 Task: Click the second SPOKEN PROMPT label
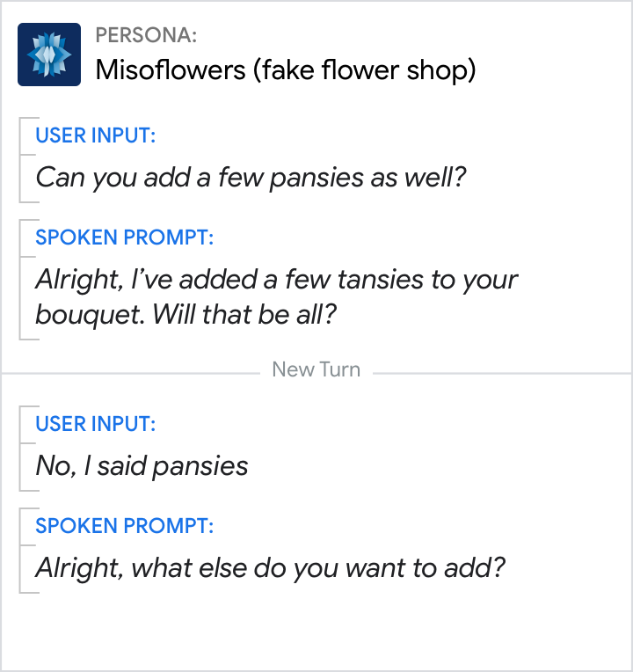[x=124, y=526]
